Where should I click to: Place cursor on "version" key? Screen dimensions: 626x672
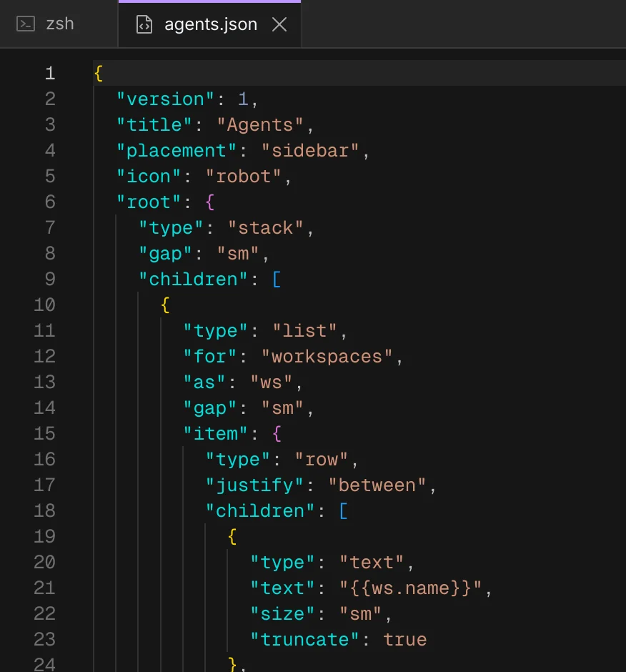click(x=165, y=99)
